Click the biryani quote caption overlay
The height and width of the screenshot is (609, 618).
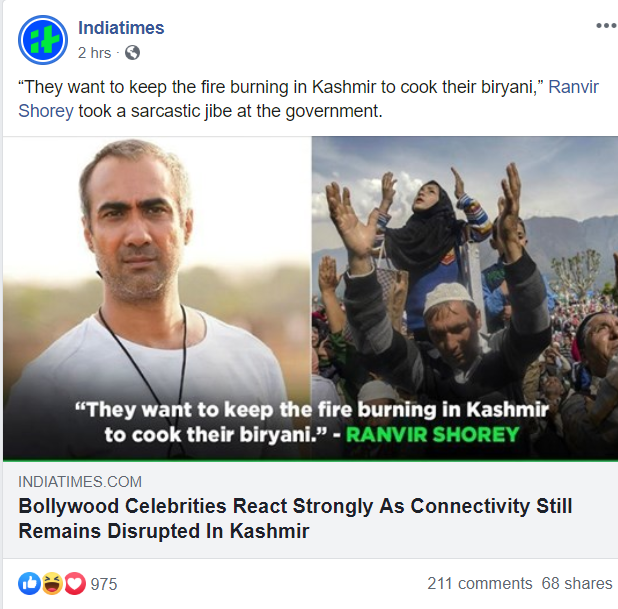pos(311,422)
